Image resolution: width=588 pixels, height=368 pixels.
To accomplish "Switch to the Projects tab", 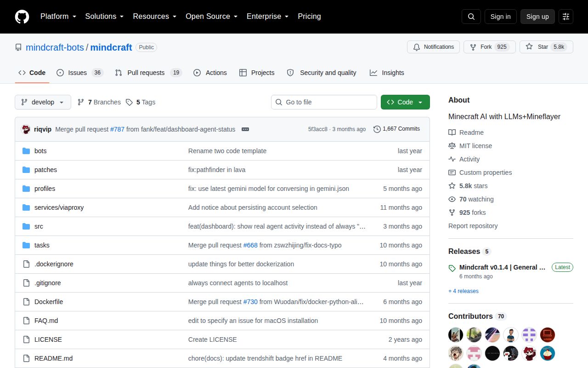I will coord(257,73).
